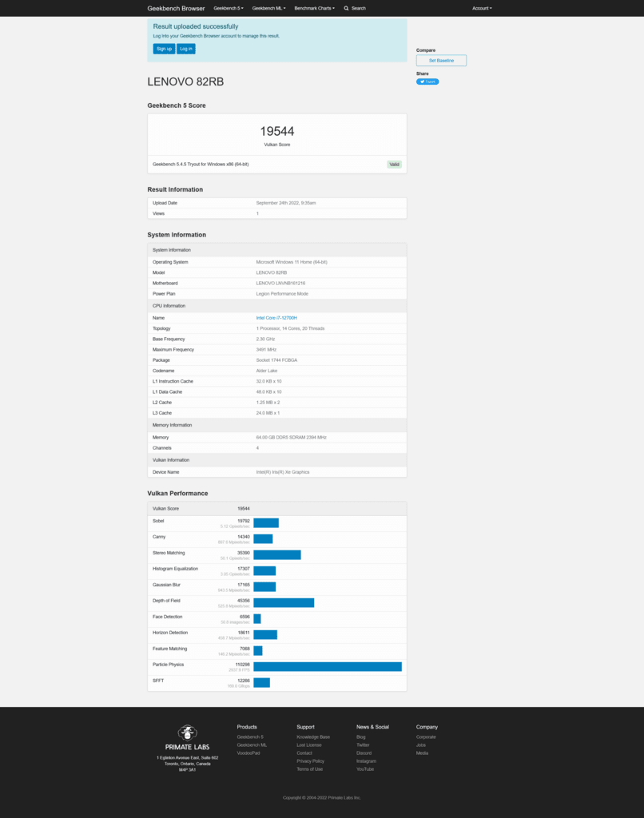Click the Particle Physics score bar
This screenshot has width=644, height=818.
pyautogui.click(x=328, y=667)
